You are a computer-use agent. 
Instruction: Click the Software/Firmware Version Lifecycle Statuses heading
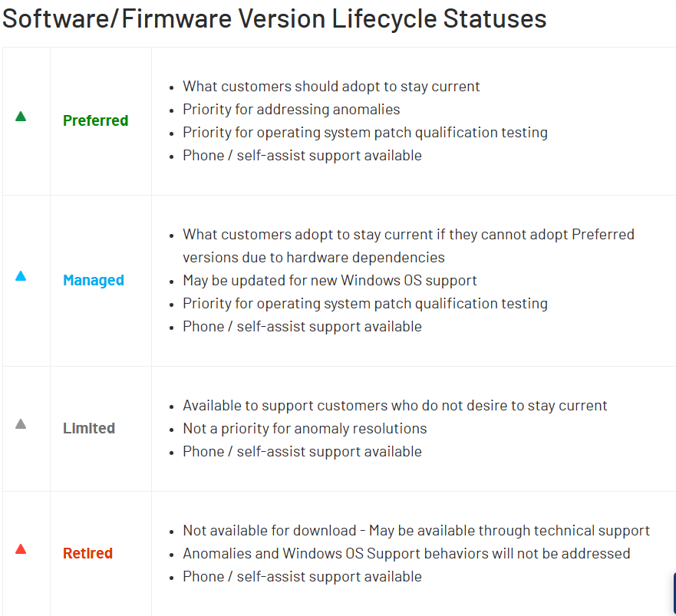point(274,18)
